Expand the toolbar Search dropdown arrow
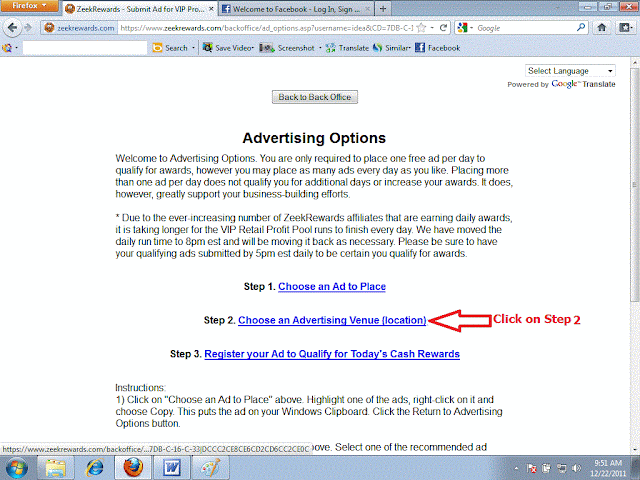 193,48
